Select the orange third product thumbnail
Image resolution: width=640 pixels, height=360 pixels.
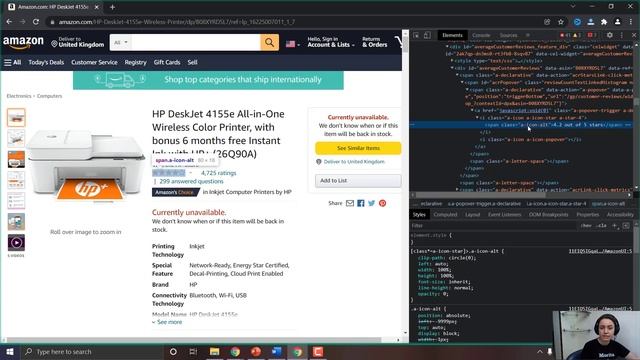(16, 159)
